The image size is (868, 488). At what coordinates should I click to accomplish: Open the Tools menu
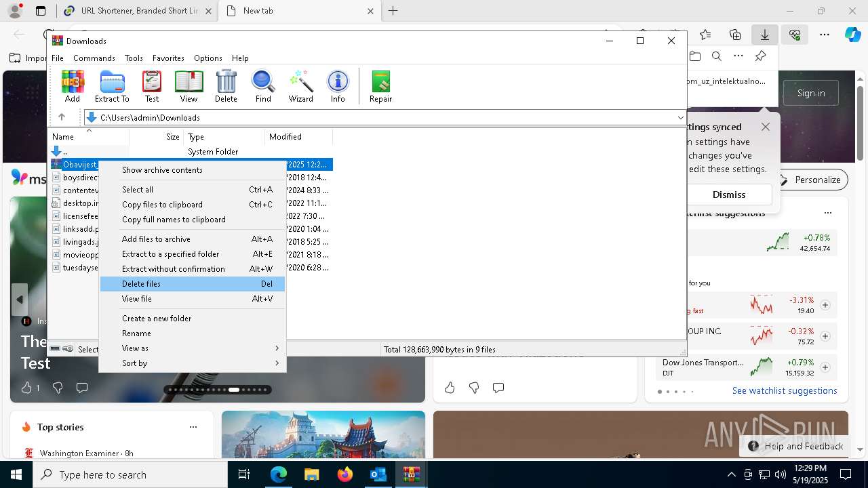pos(134,58)
